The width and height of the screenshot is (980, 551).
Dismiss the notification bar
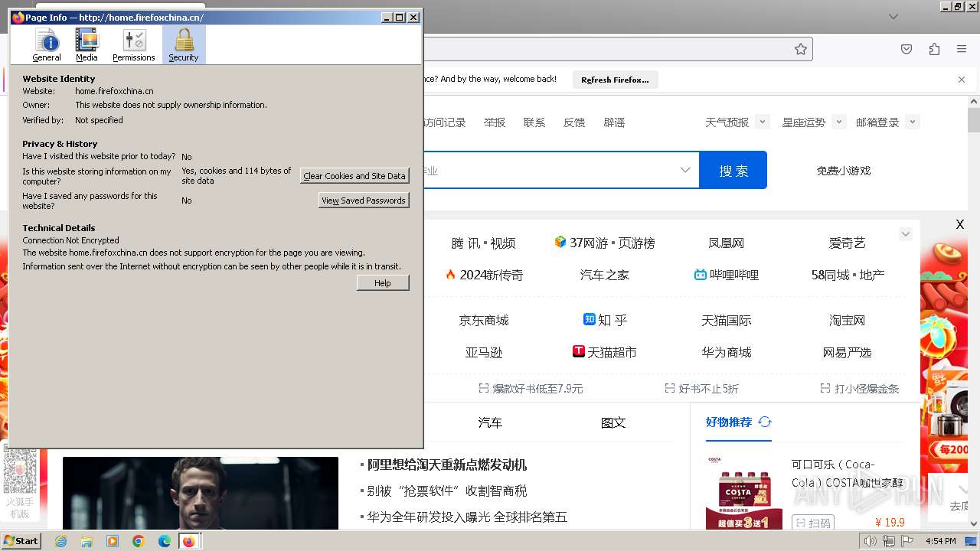click(962, 80)
